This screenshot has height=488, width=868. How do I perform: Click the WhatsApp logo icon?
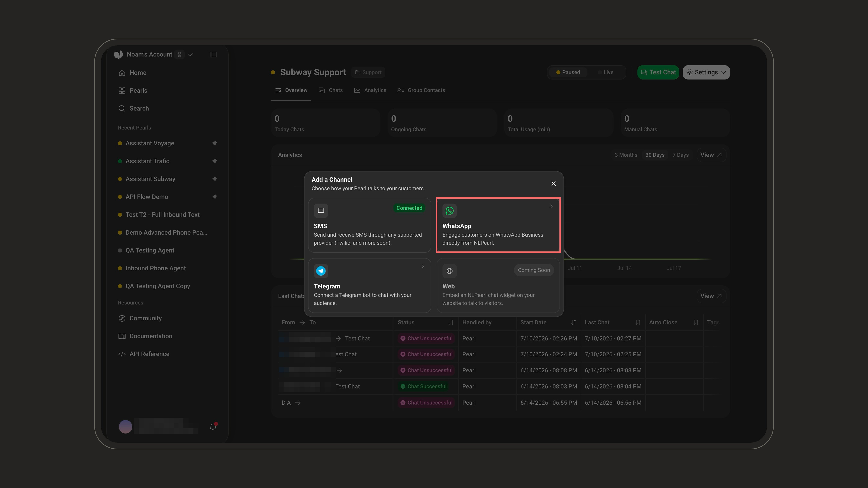(449, 211)
